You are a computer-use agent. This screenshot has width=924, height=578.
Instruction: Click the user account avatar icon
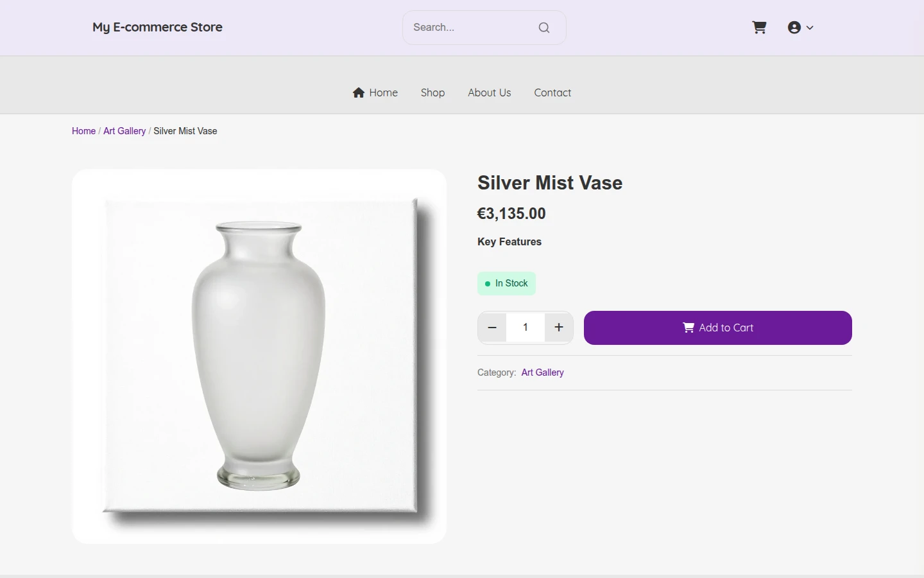[794, 28]
